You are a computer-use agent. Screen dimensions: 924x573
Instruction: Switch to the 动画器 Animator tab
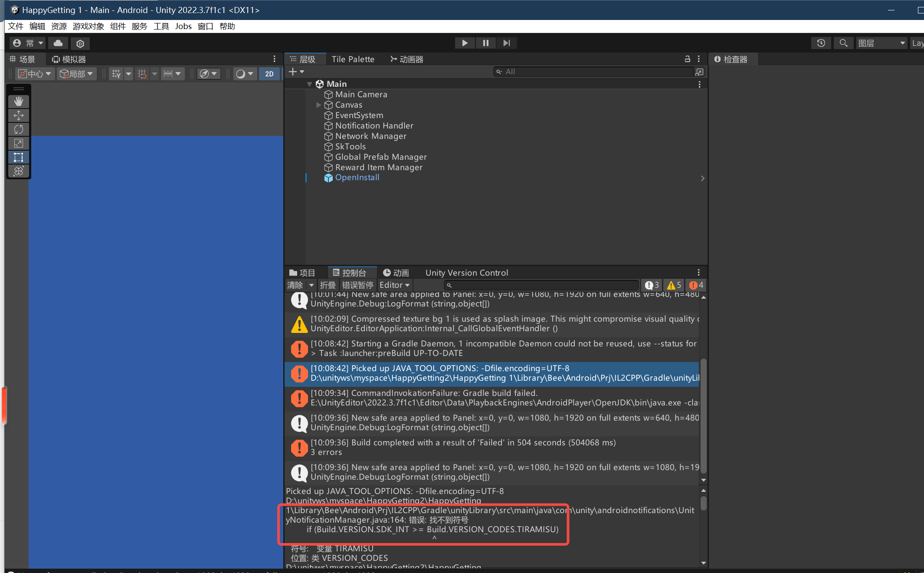pyautogui.click(x=407, y=59)
